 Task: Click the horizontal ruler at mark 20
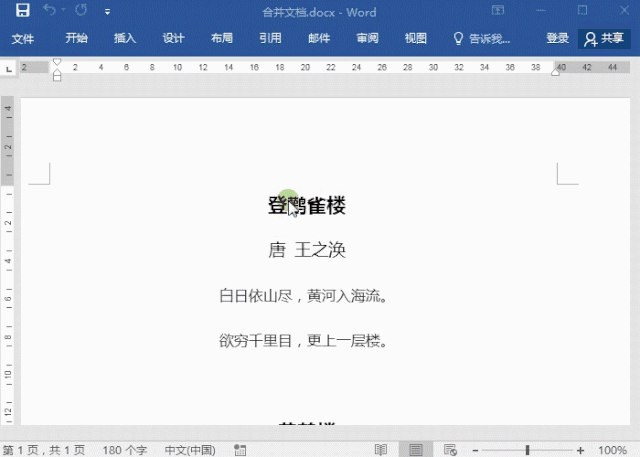[x=305, y=67]
